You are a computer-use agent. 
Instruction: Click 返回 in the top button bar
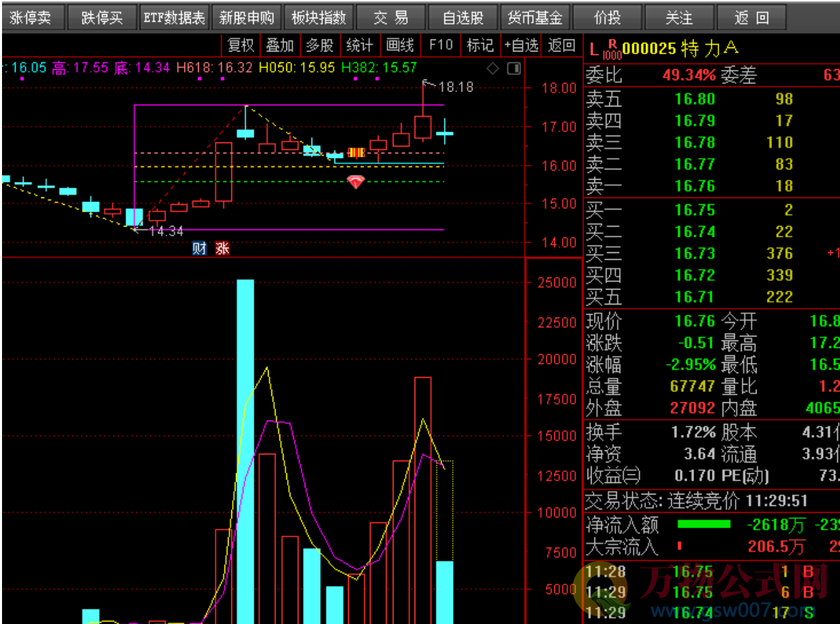tap(751, 18)
